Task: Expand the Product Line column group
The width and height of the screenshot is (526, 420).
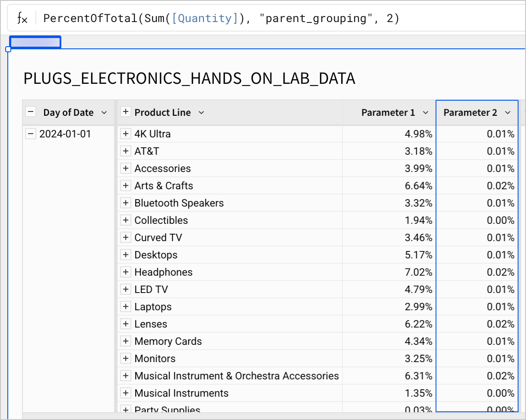Action: 126,111
